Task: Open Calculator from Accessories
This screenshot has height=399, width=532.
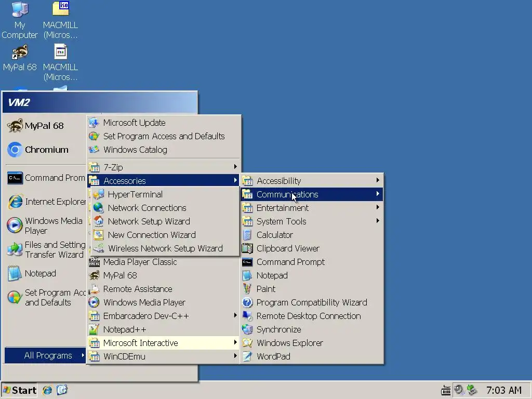Action: coord(312,235)
